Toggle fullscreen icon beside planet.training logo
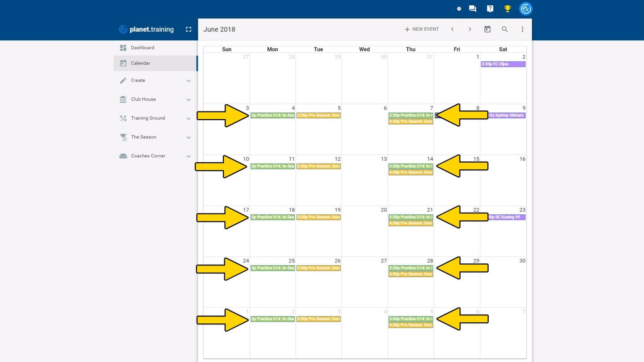 189,29
